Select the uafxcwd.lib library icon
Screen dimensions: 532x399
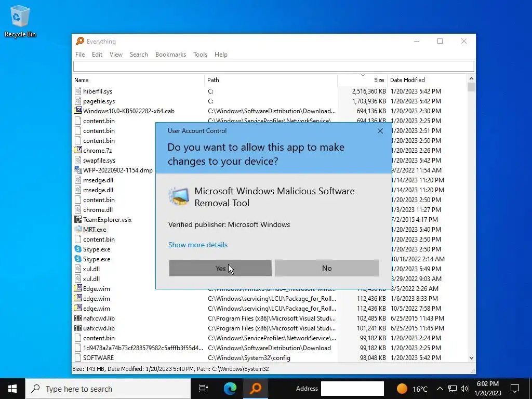point(78,328)
